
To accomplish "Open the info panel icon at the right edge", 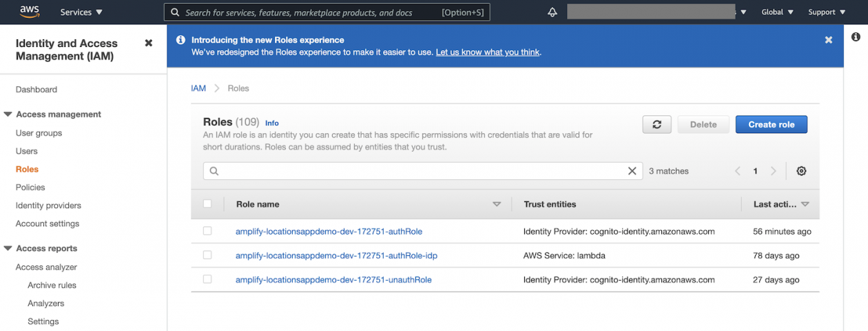I will click(x=856, y=37).
